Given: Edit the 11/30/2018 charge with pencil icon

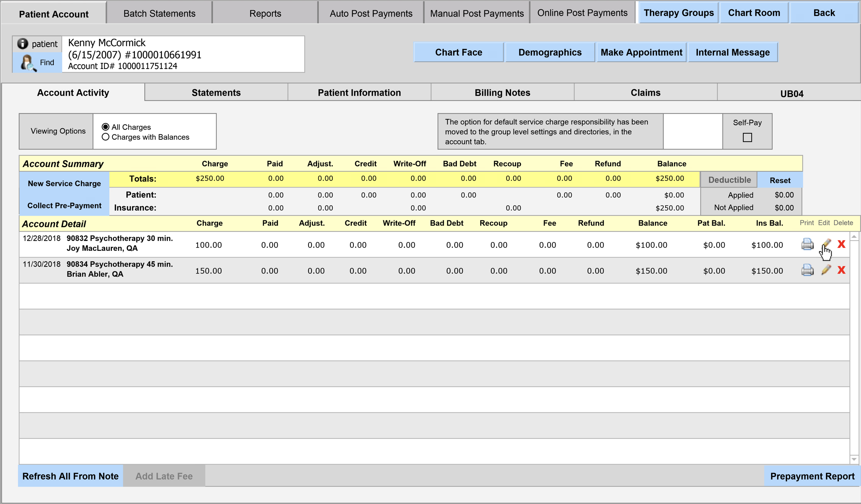Looking at the screenshot, I should tap(826, 270).
